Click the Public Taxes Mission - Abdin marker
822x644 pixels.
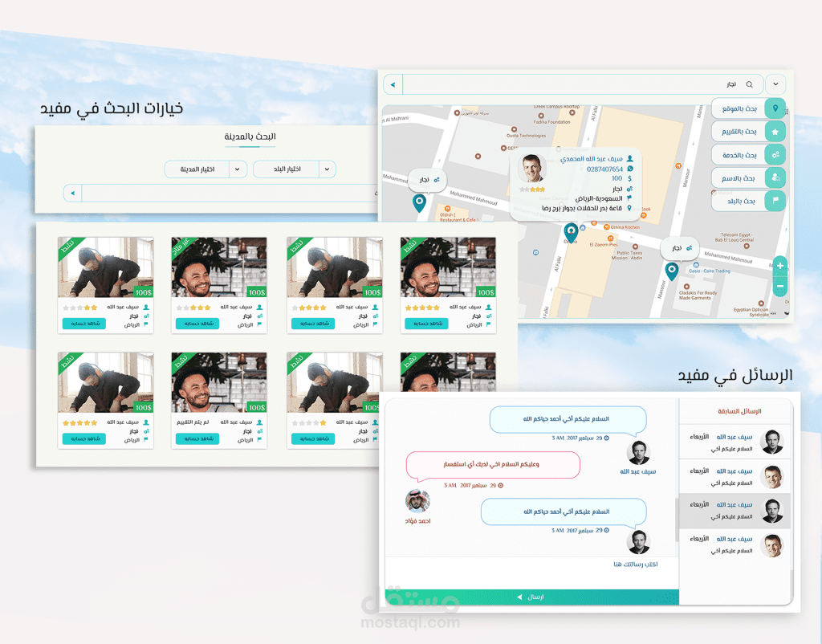(x=636, y=247)
